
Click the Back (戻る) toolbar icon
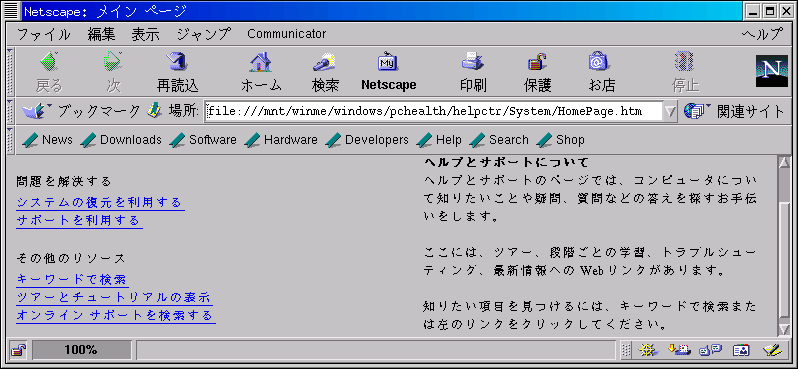49,62
